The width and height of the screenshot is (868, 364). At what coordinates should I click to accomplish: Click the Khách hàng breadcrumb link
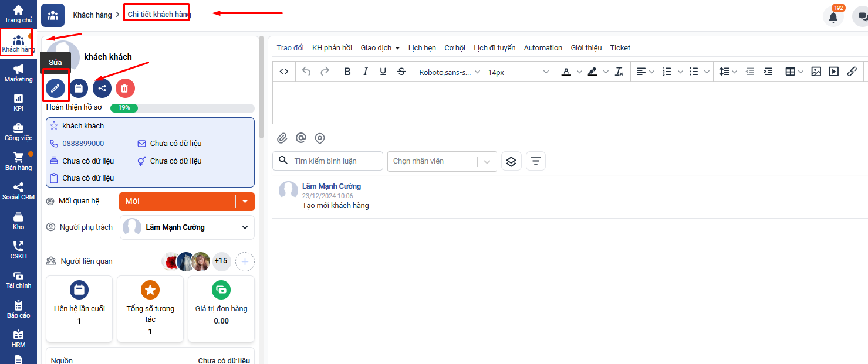(x=92, y=15)
